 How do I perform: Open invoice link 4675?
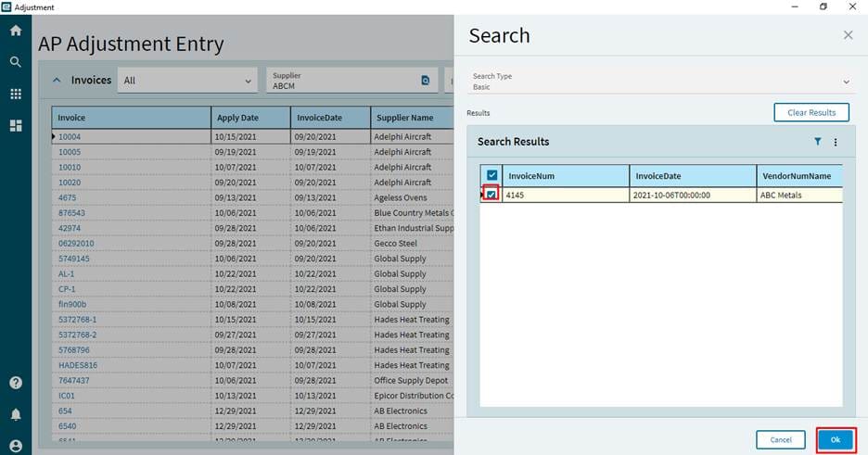click(x=68, y=197)
